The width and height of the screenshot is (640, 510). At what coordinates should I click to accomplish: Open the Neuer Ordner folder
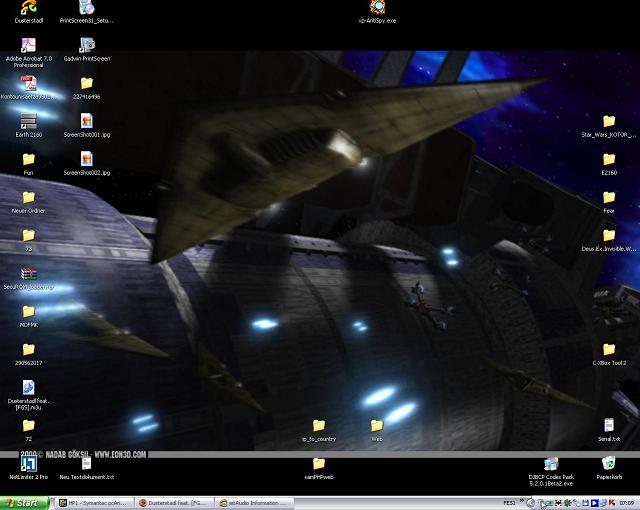(x=29, y=197)
